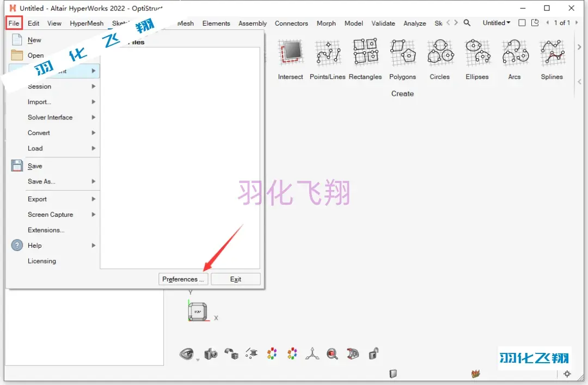Screen dimensions: 588x385
Task: Open the HyperMesh menu
Action: pyautogui.click(x=87, y=23)
